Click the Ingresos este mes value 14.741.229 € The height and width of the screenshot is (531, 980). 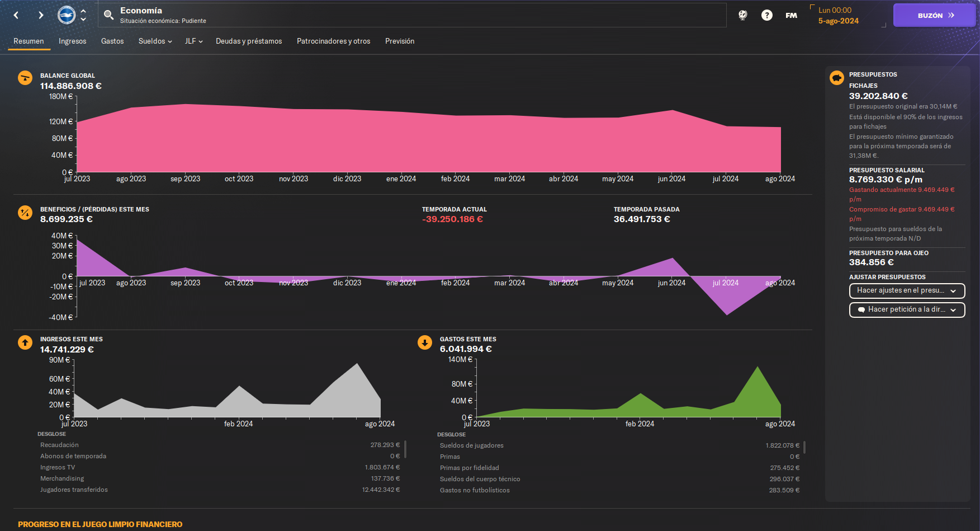[67, 349]
